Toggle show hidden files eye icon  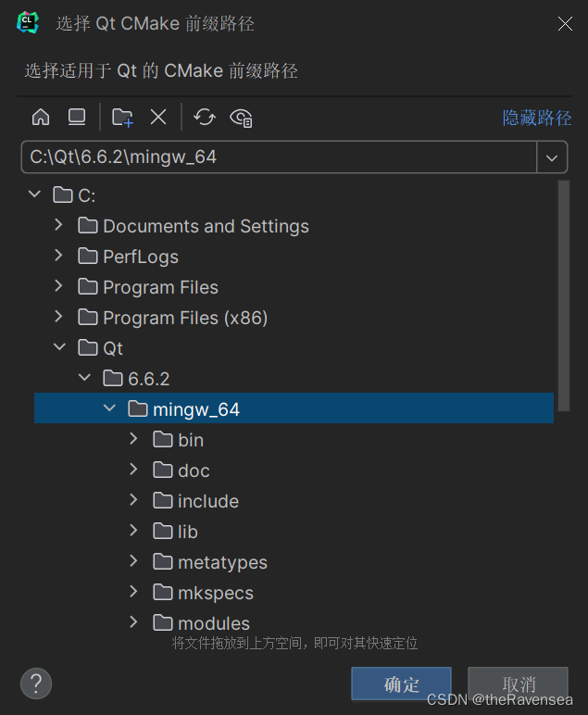pyautogui.click(x=241, y=118)
